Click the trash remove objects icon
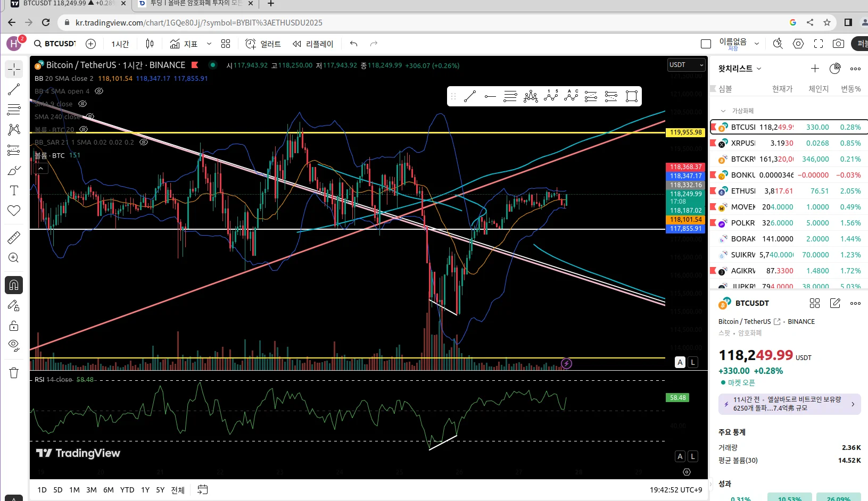This screenshot has height=501, width=868. point(14,373)
